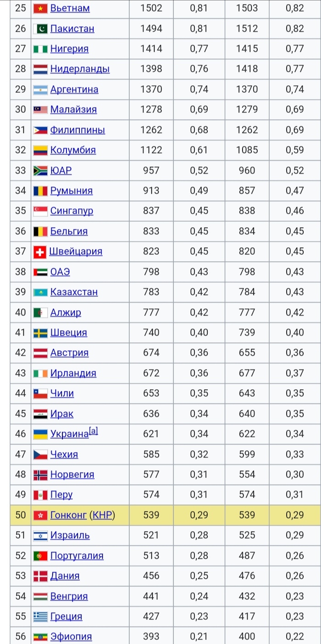Click the Israel flag icon
Viewport: 321px width, 644px height.
coord(40,535)
